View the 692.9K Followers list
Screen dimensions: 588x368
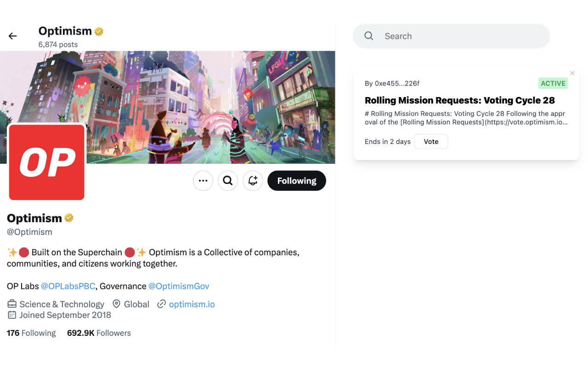pyautogui.click(x=99, y=333)
